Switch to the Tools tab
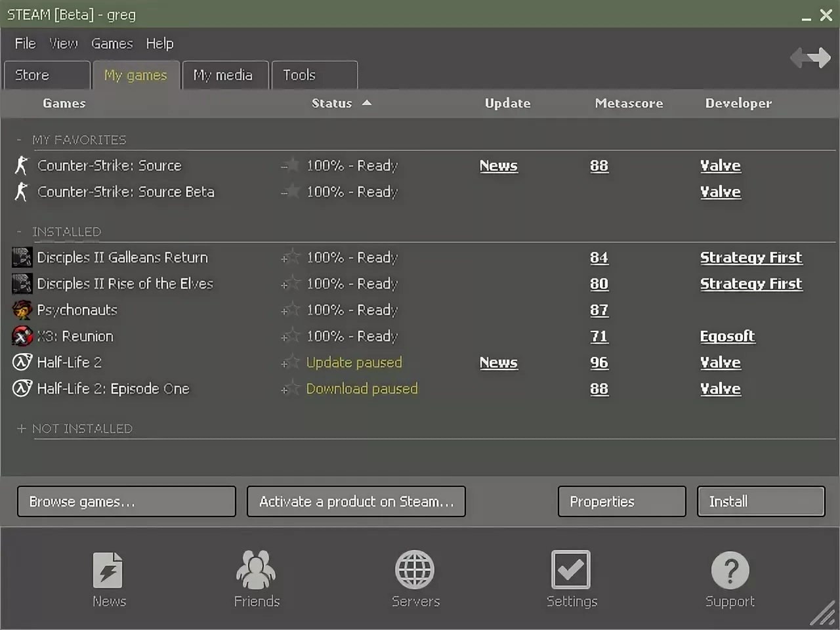The width and height of the screenshot is (840, 630). (x=314, y=75)
